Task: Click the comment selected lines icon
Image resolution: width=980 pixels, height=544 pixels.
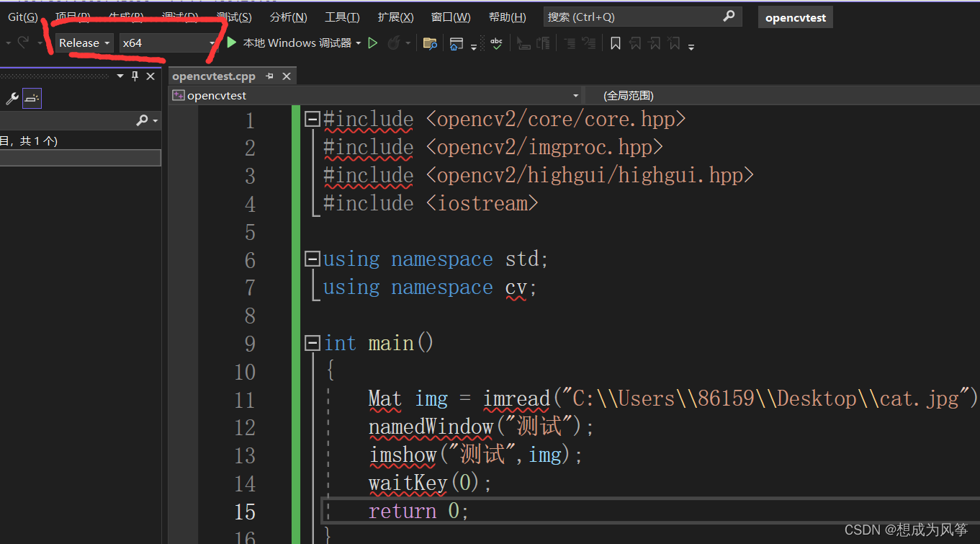Action: [570, 44]
